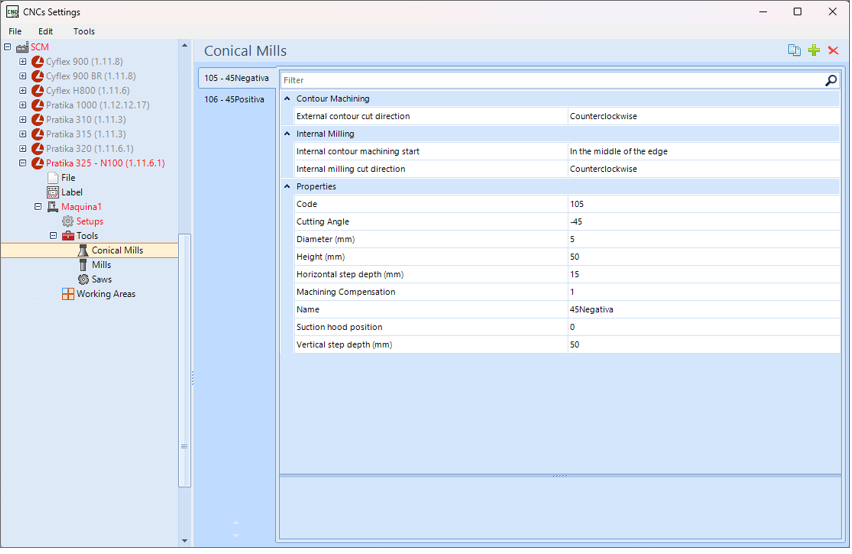Viewport: 852px width, 554px height.
Task: Click the copy tool icon in the header
Action: 794,51
